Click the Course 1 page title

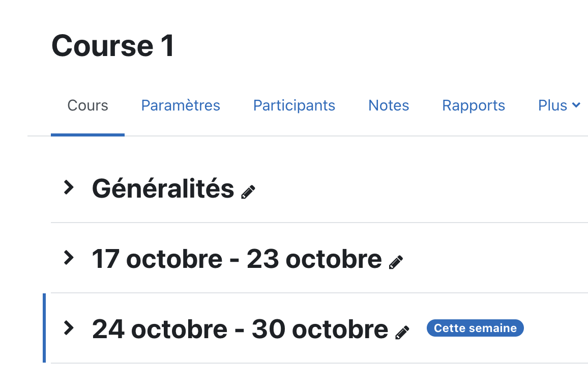tap(113, 46)
